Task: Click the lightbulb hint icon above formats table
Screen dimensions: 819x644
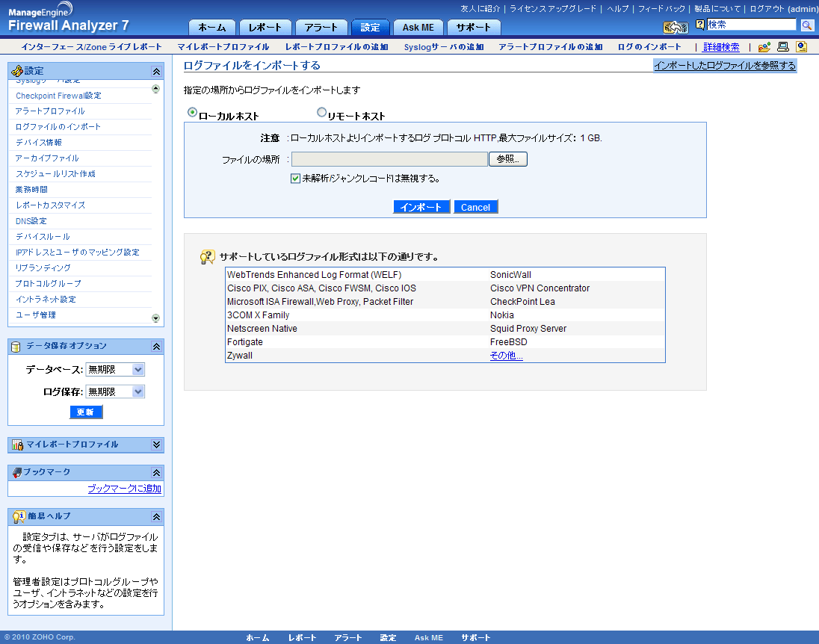Action: [207, 256]
